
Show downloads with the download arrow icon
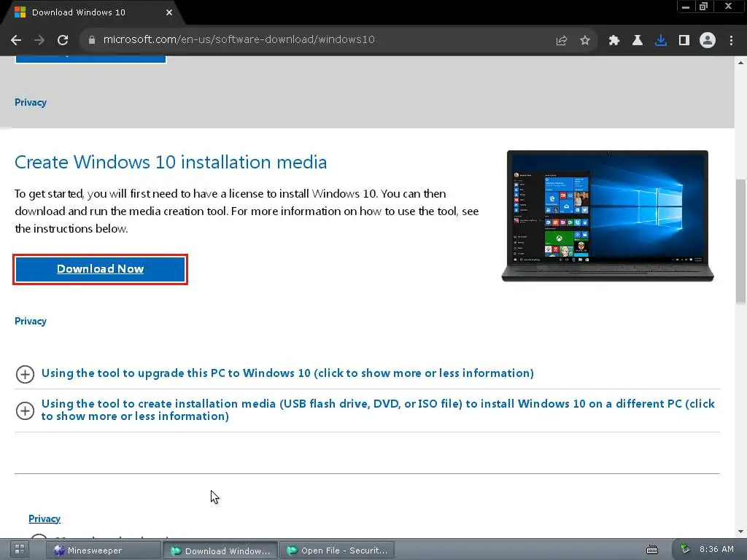click(661, 41)
